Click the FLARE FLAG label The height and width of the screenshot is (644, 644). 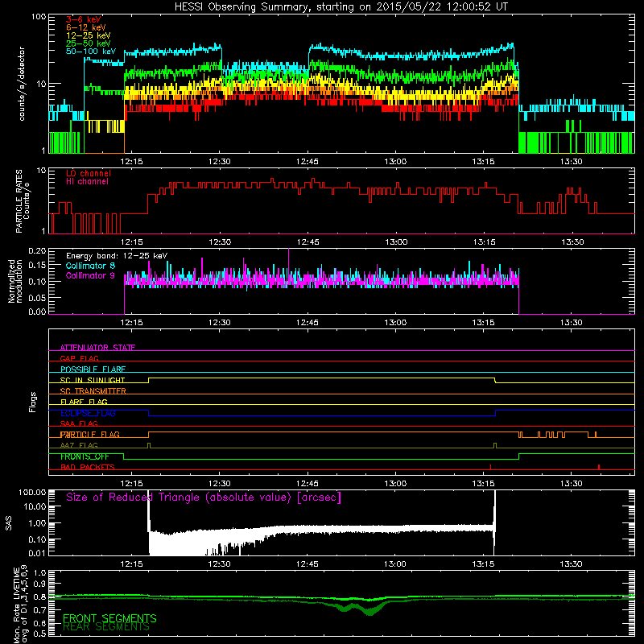tap(84, 402)
